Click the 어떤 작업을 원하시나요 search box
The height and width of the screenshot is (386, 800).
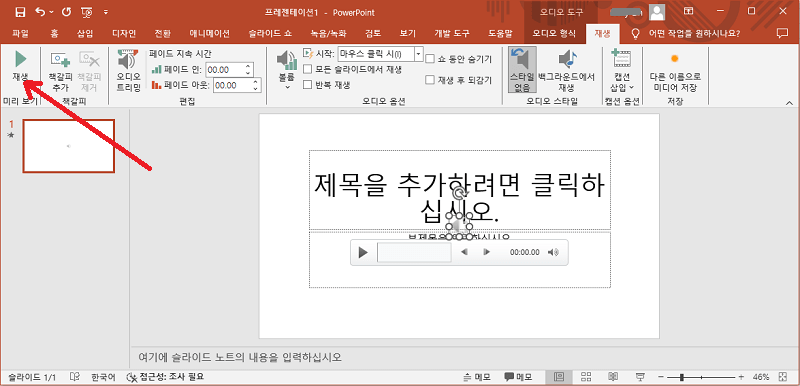[694, 34]
